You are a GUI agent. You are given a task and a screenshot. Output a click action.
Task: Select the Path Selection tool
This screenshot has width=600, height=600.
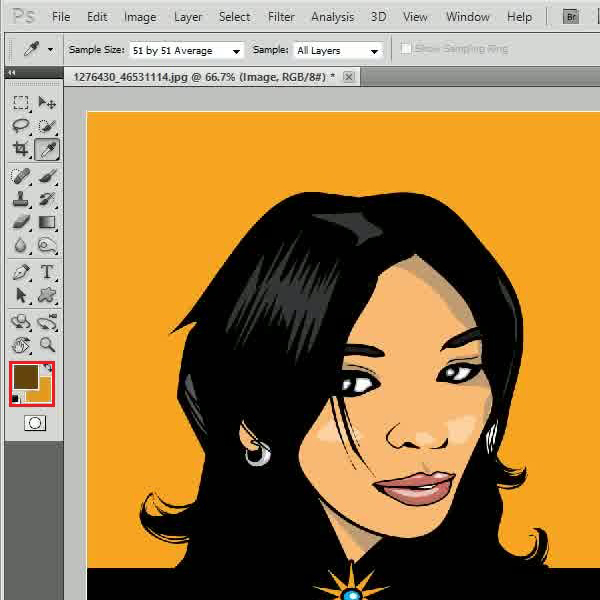tap(21, 295)
